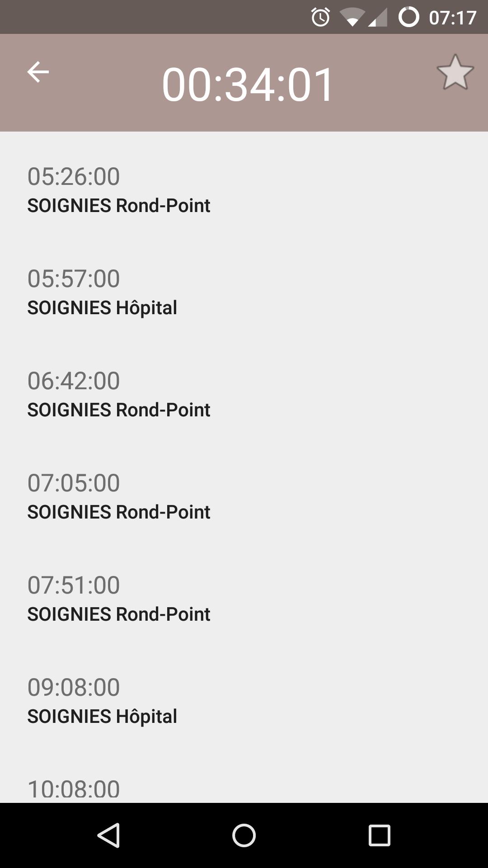Tap the cellular signal icon
The width and height of the screenshot is (488, 868).
(x=378, y=18)
